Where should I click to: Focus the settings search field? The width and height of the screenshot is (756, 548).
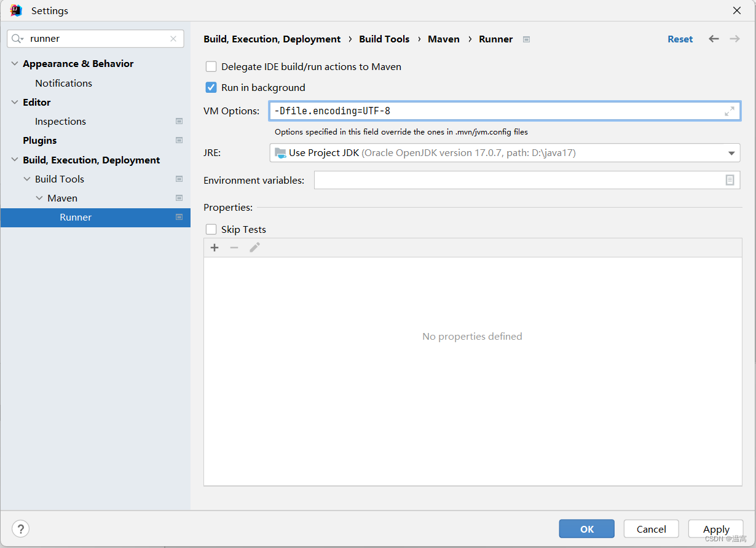95,39
